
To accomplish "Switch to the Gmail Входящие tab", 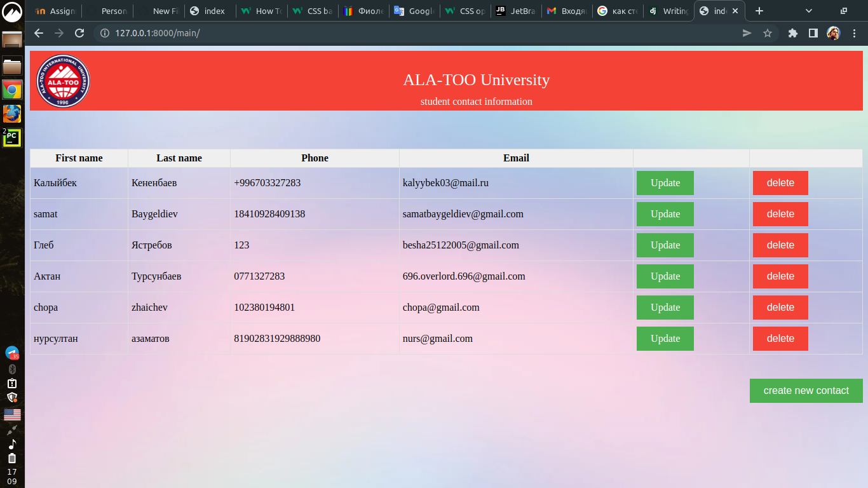I will click(567, 11).
